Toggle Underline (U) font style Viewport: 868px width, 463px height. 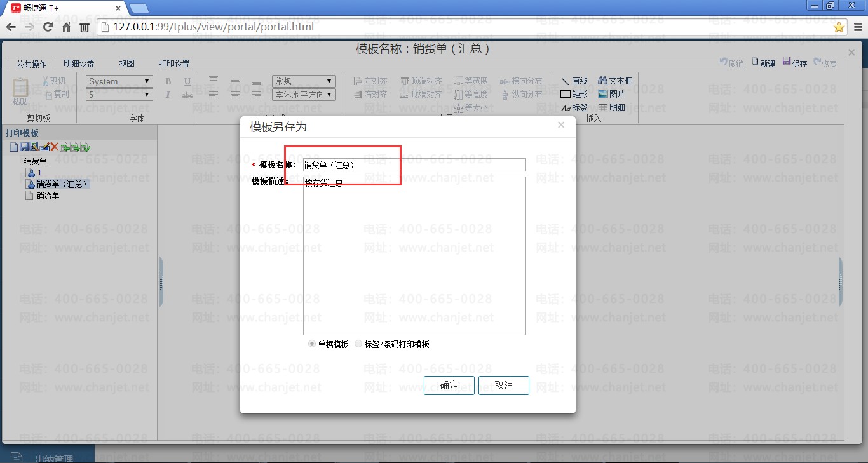[x=187, y=81]
